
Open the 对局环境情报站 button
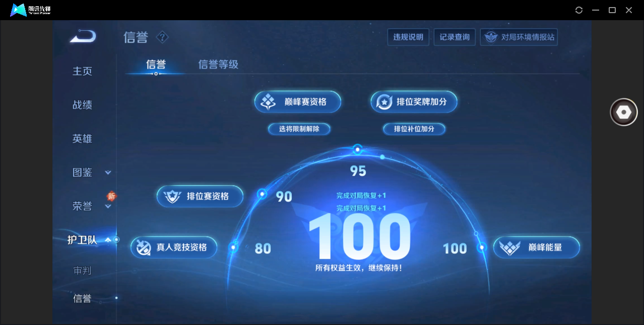tap(519, 37)
